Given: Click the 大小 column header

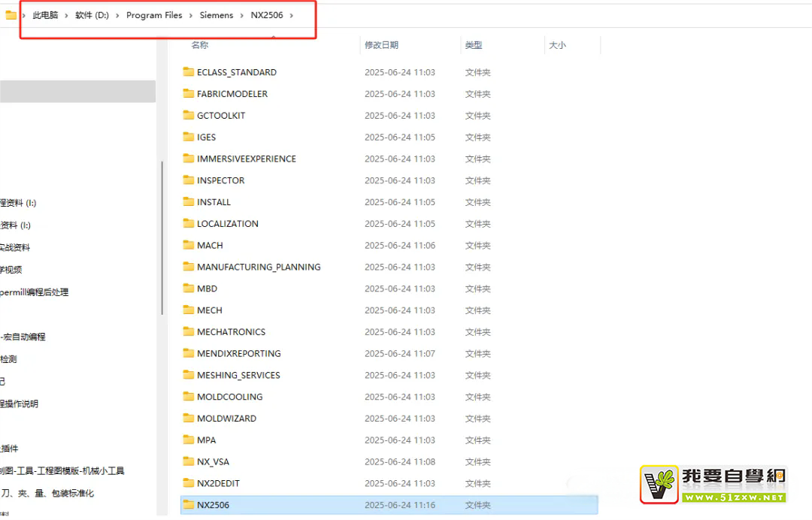Looking at the screenshot, I should coord(557,45).
